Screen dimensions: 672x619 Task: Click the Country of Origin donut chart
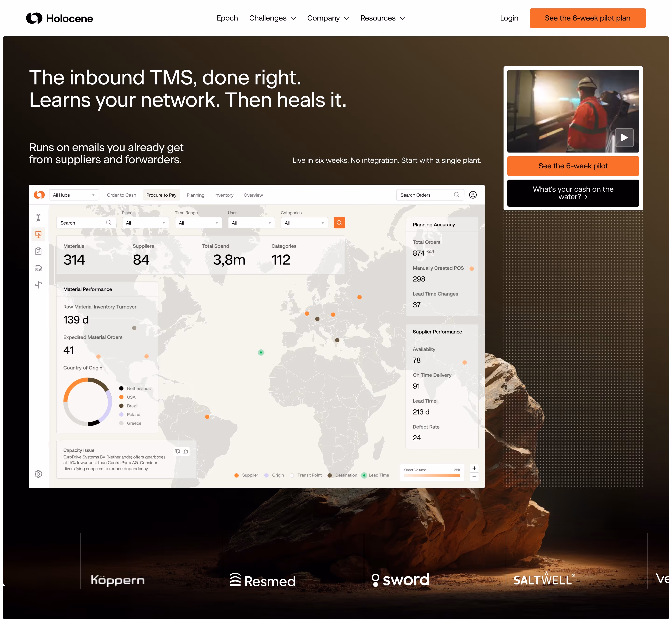click(x=87, y=402)
